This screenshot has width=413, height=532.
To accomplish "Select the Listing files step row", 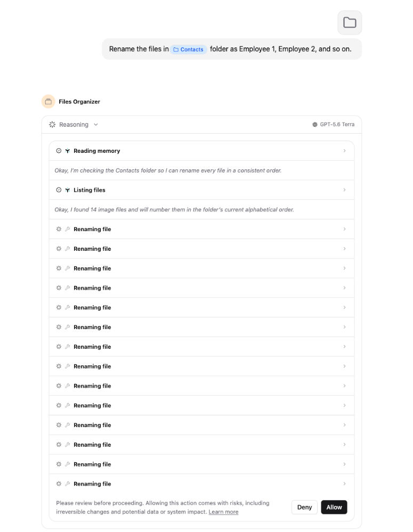I will point(202,190).
